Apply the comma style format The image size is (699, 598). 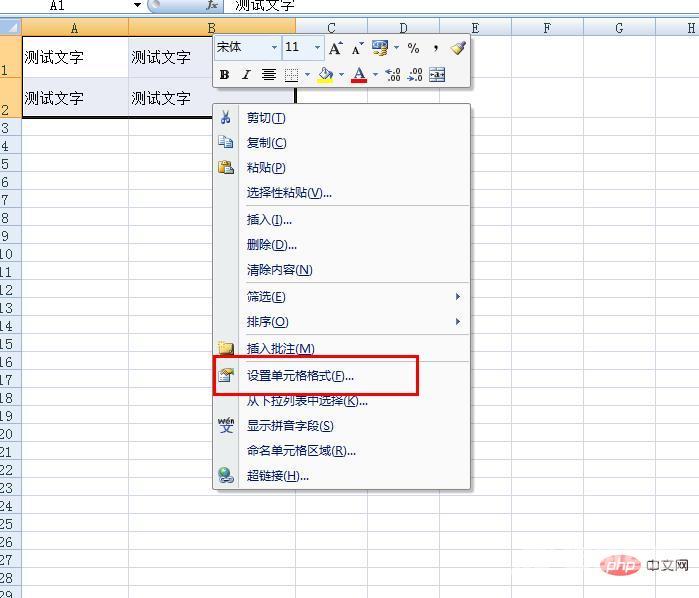436,48
